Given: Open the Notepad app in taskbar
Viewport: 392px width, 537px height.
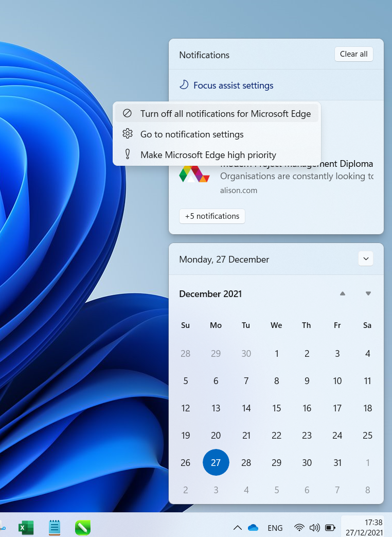Looking at the screenshot, I should click(54, 527).
